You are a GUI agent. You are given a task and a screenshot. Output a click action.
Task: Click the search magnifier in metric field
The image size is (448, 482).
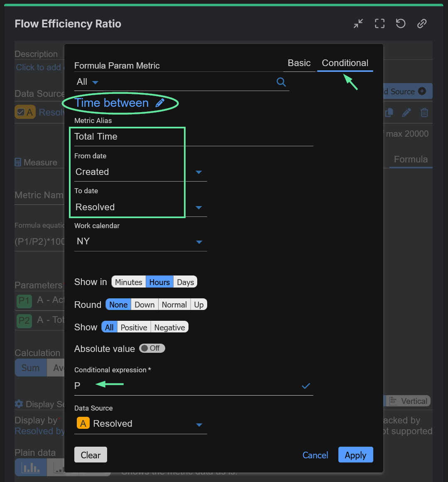[x=281, y=82]
